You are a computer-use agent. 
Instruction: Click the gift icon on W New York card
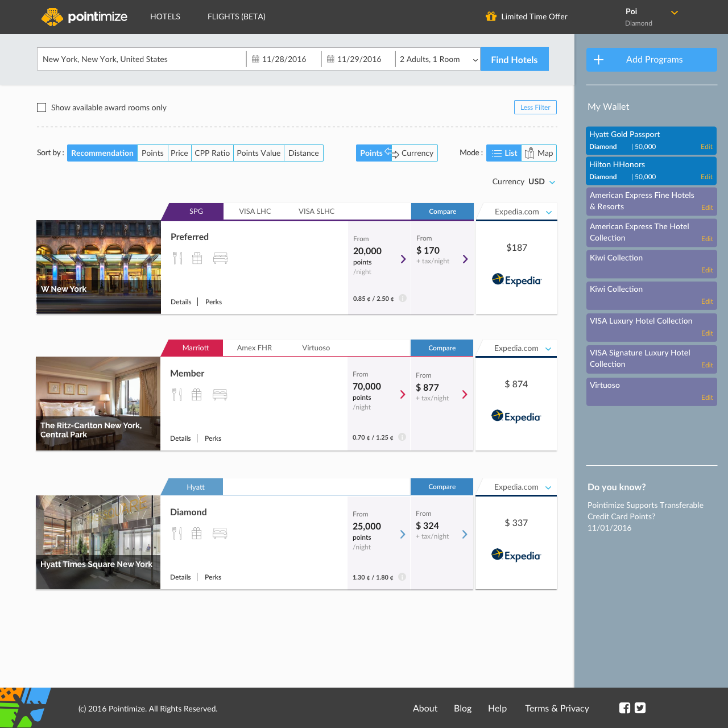tap(197, 258)
